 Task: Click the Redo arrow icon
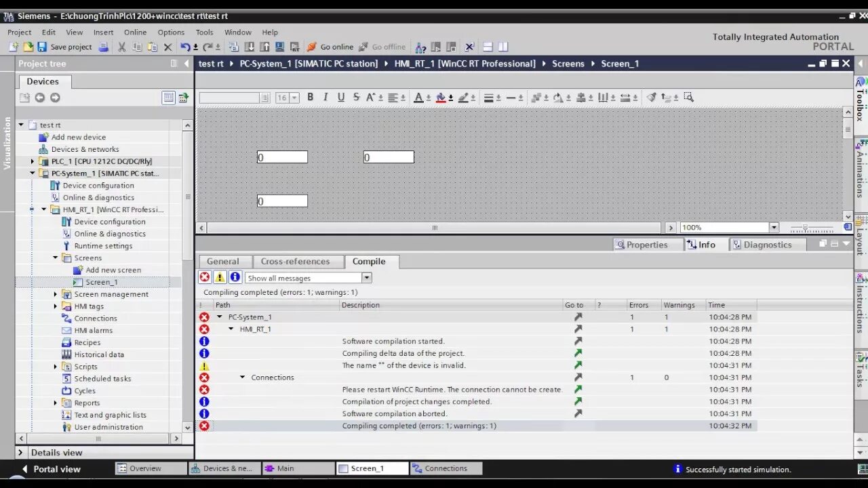tap(208, 47)
